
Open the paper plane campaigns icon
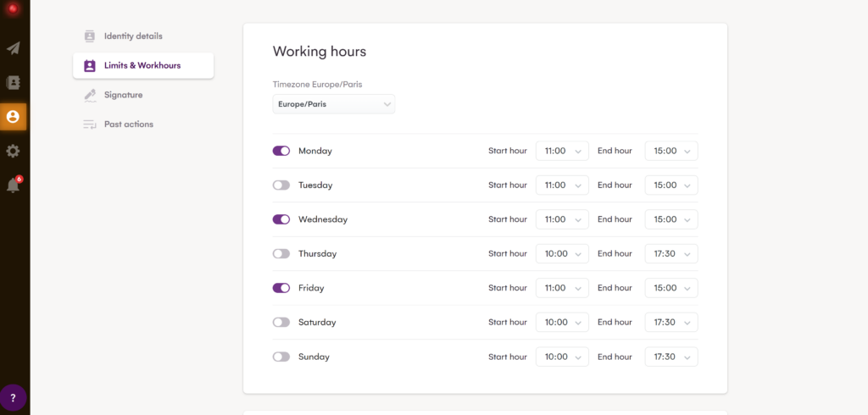click(x=13, y=48)
